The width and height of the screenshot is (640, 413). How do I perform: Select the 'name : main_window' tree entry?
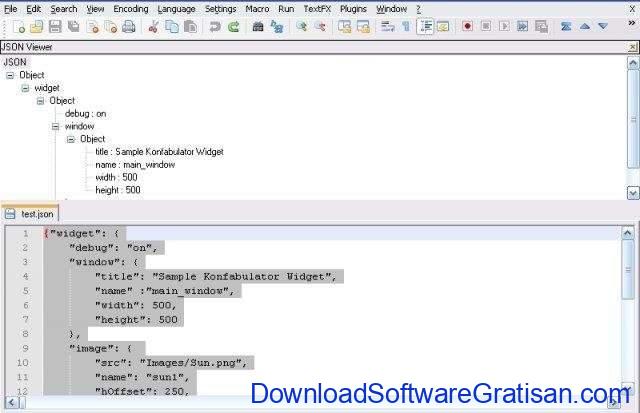pos(135,165)
